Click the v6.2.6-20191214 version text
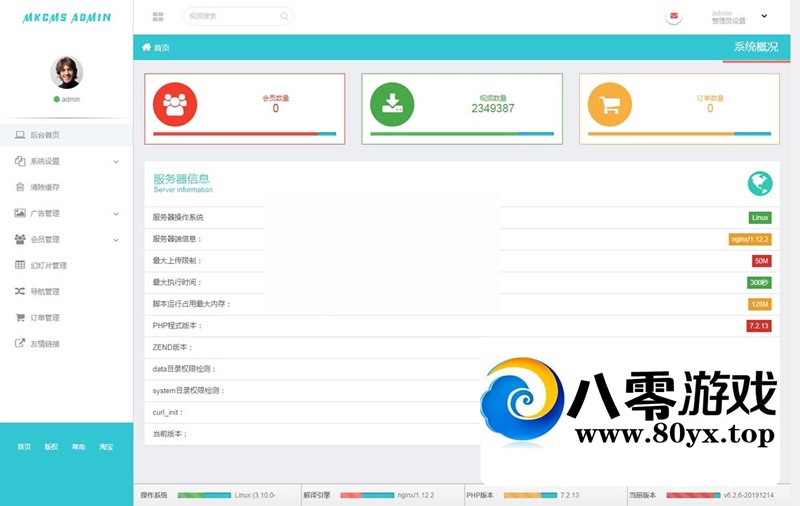The height and width of the screenshot is (506, 800). pos(748,495)
